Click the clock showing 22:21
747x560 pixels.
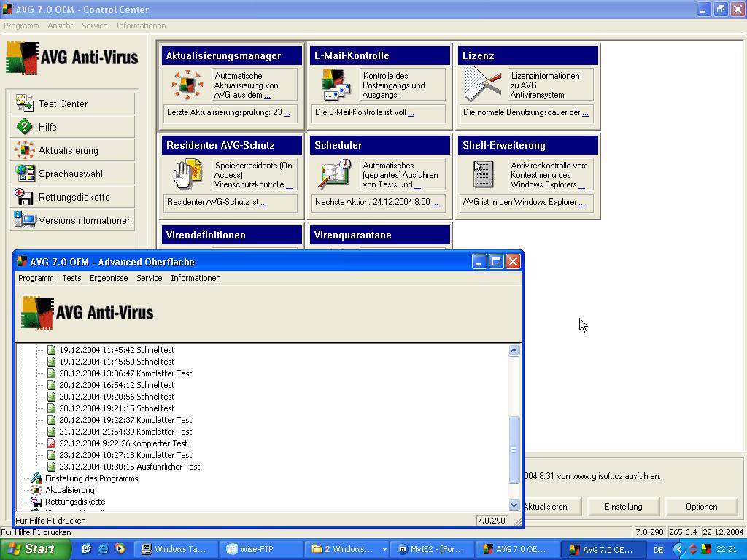point(727,550)
